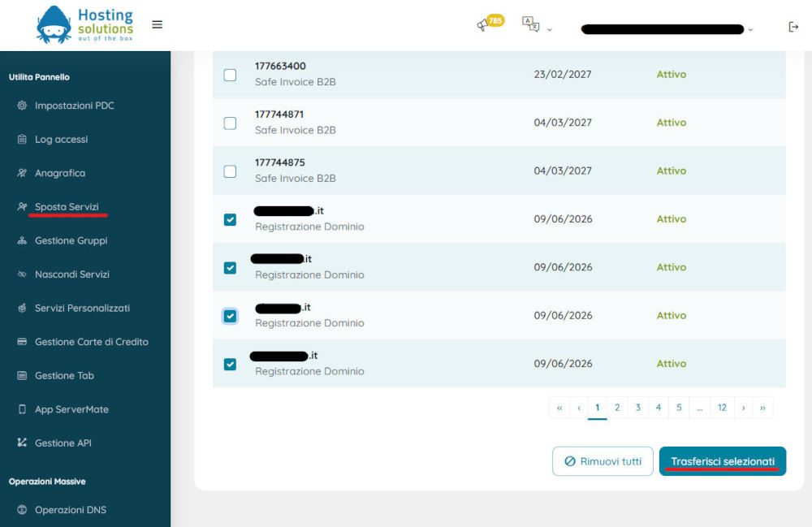Expand the account name dropdown arrow
The width and height of the screenshot is (812, 527).
tap(750, 29)
